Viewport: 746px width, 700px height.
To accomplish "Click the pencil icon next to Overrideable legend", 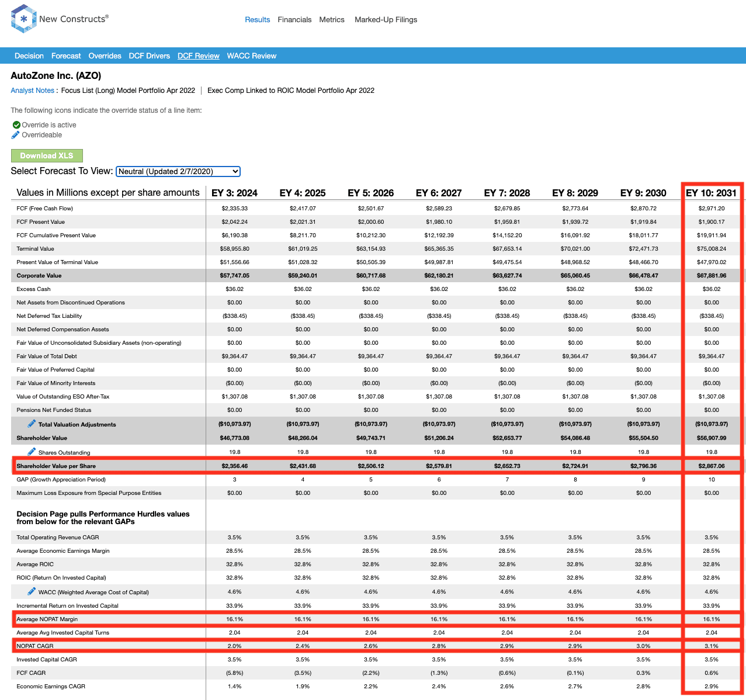I will [x=16, y=135].
